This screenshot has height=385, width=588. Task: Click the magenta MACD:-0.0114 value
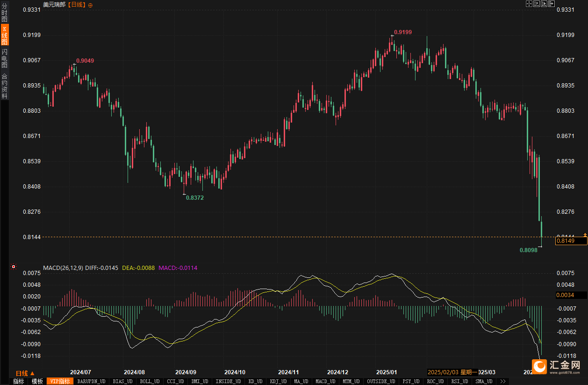click(178, 268)
